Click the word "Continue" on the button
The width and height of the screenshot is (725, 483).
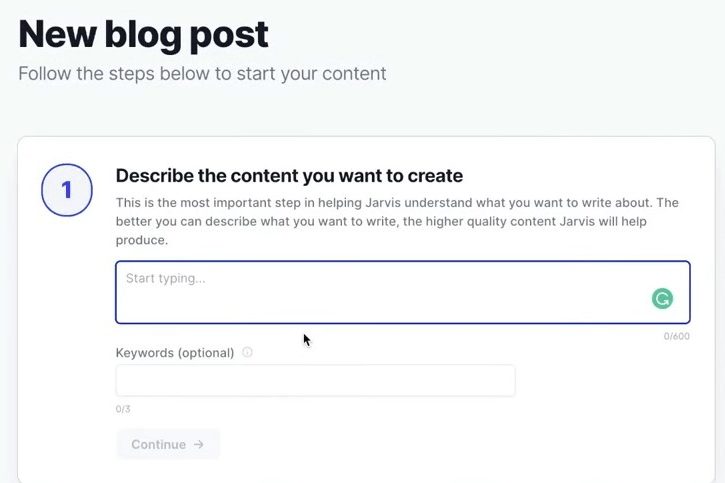[159, 444]
